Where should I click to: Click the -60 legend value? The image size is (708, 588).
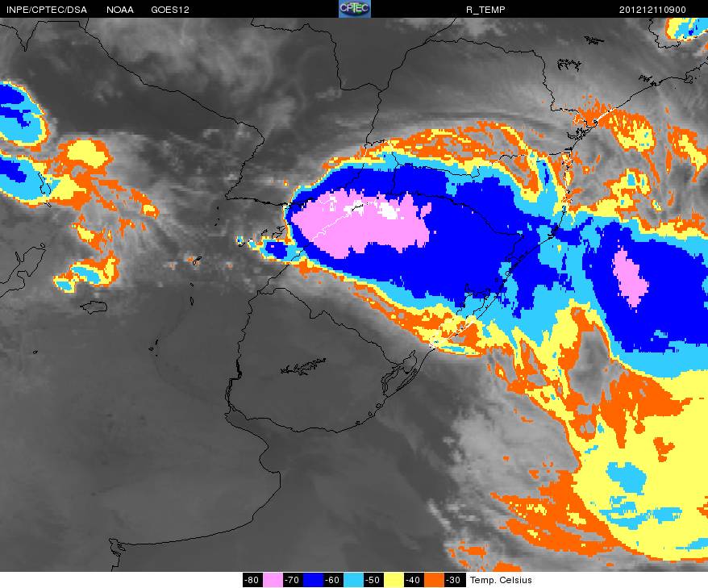[x=333, y=580]
